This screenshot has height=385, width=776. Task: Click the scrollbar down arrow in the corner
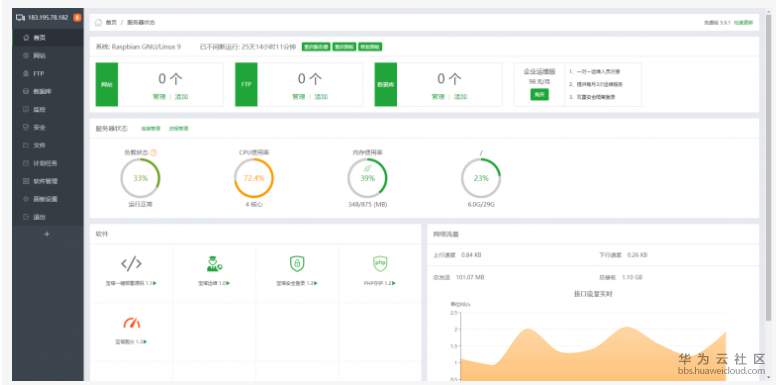(x=768, y=379)
